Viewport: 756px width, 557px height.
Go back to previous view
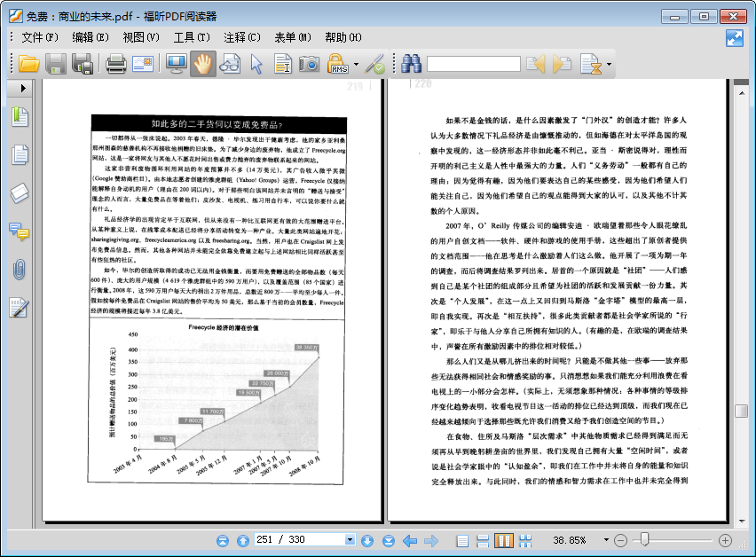tap(409, 541)
